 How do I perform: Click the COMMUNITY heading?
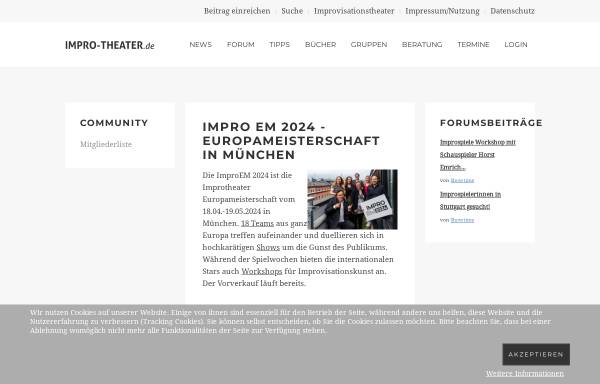coord(114,123)
